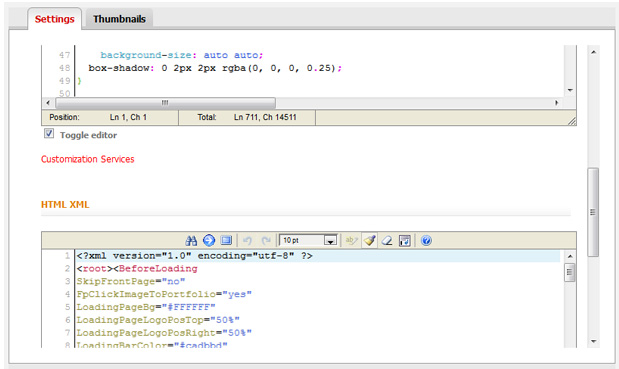Image resolution: width=619 pixels, height=369 pixels.
Task: Click the background-size: auto auto line
Action: point(182,55)
